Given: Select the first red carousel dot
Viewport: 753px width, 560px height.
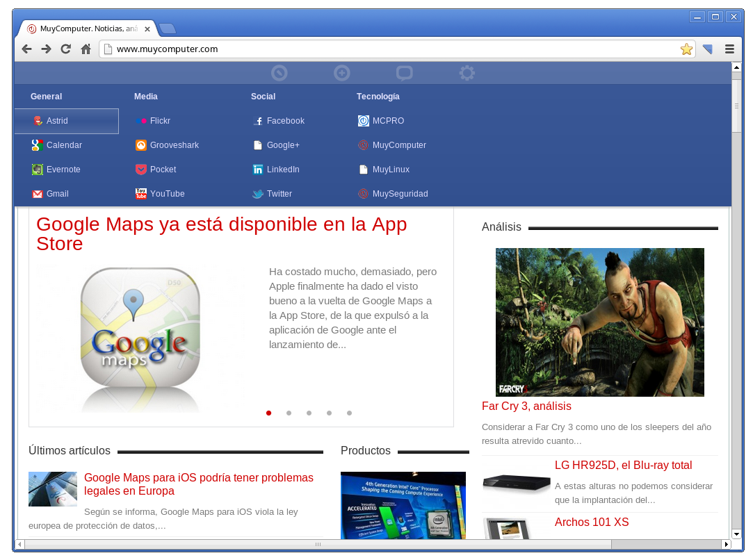Looking at the screenshot, I should tap(269, 413).
